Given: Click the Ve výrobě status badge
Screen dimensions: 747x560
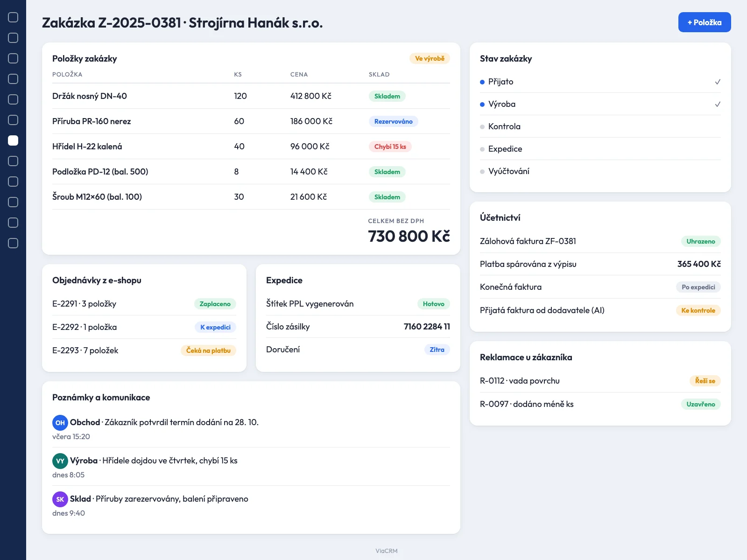Looking at the screenshot, I should 430,58.
